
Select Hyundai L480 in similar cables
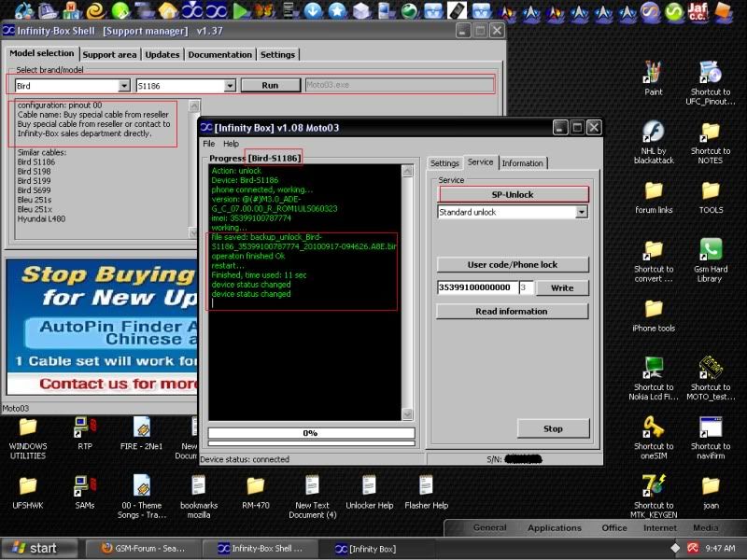click(x=41, y=219)
